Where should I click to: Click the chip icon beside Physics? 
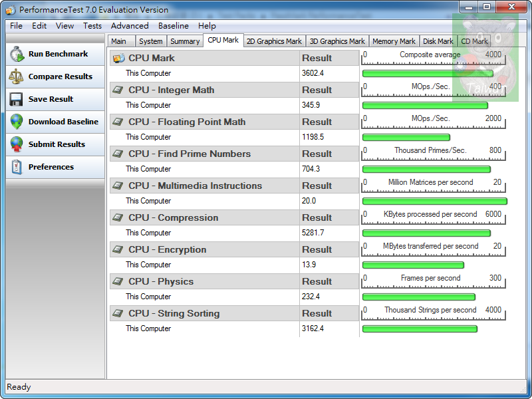(118, 281)
